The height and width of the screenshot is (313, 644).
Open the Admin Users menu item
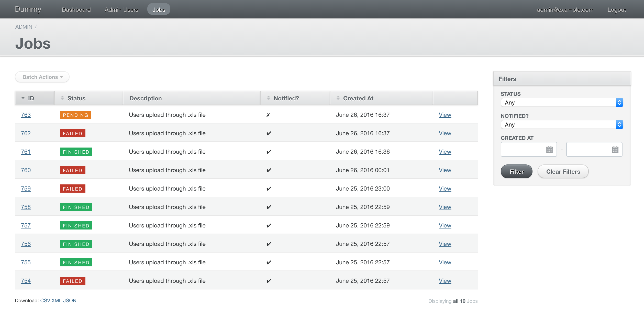121,10
